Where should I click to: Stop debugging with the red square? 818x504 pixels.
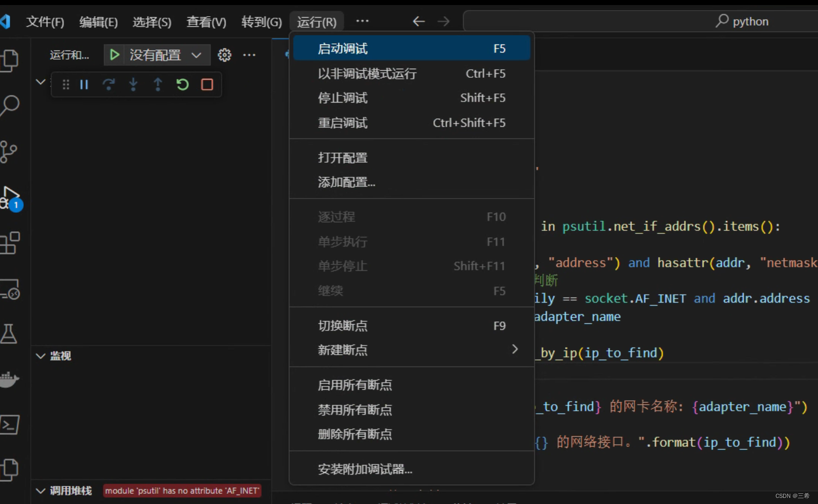(207, 85)
